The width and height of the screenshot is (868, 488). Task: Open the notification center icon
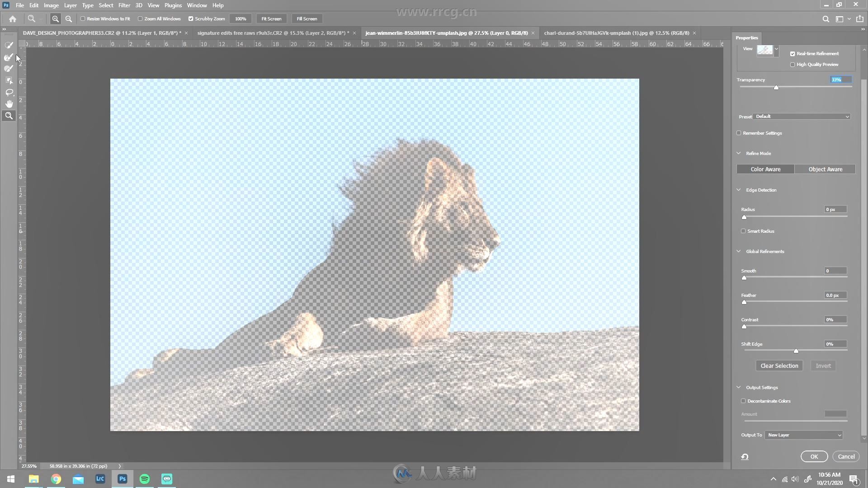[854, 479]
